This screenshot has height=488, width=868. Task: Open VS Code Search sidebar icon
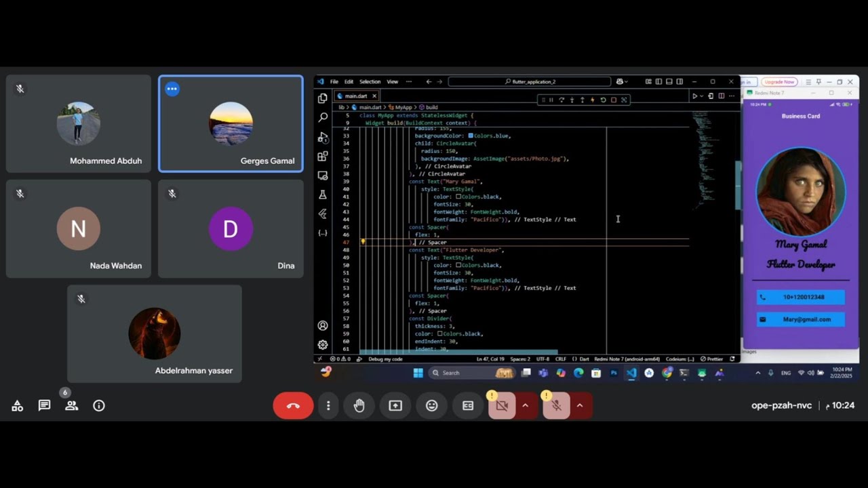point(323,118)
